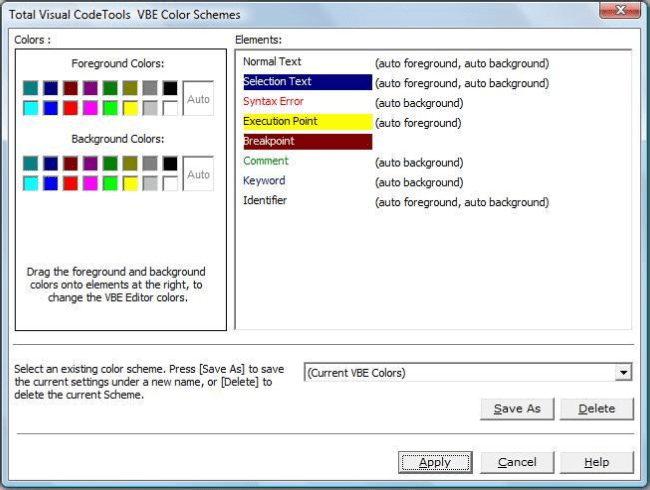650x490 pixels.
Task: Pick the purple foreground color swatch
Action: click(x=90, y=88)
